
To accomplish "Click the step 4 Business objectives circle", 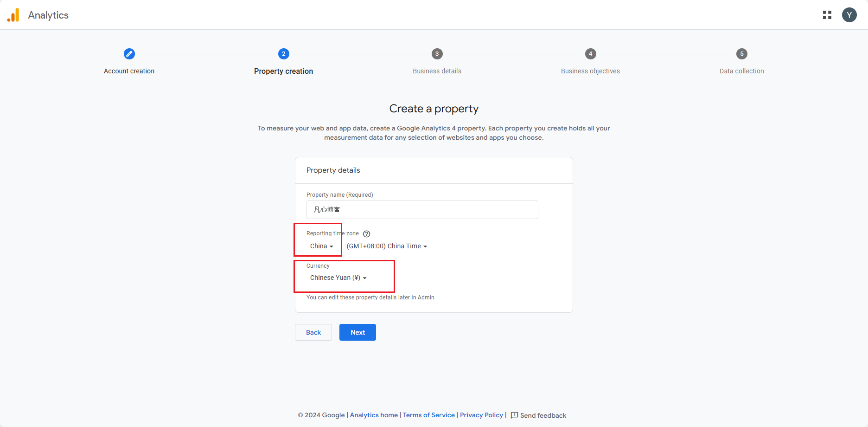I will click(x=590, y=54).
